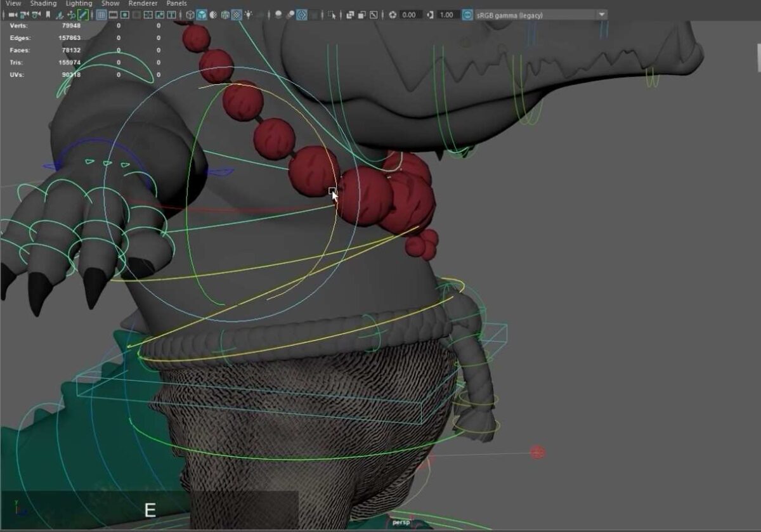761x532 pixels.
Task: Toggle the gate mask overlay
Action: [137, 15]
